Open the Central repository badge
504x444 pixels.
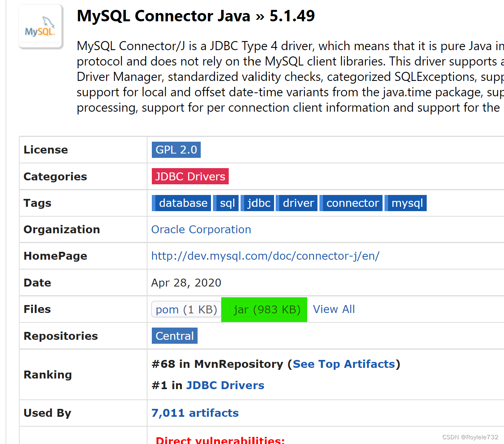(x=174, y=336)
